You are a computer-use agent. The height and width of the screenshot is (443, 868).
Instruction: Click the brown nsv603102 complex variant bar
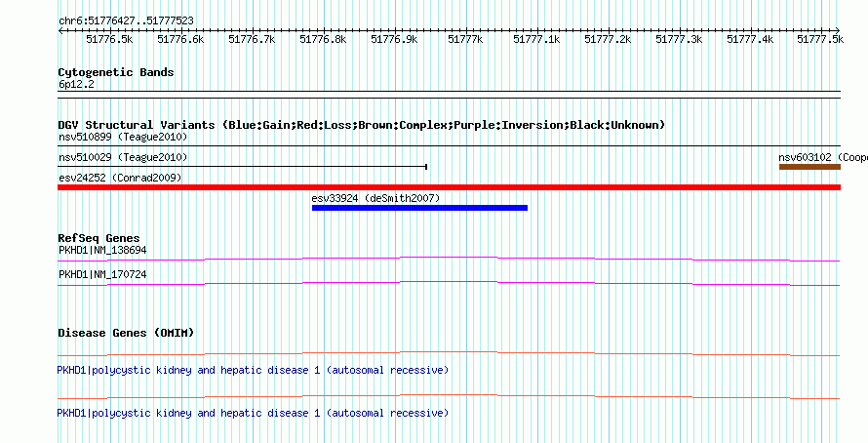809,167
